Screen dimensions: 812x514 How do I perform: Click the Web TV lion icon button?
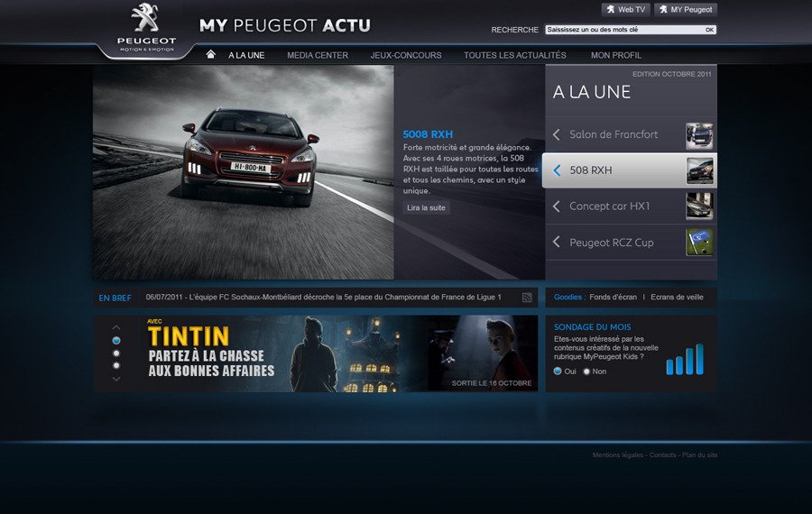pyautogui.click(x=625, y=10)
